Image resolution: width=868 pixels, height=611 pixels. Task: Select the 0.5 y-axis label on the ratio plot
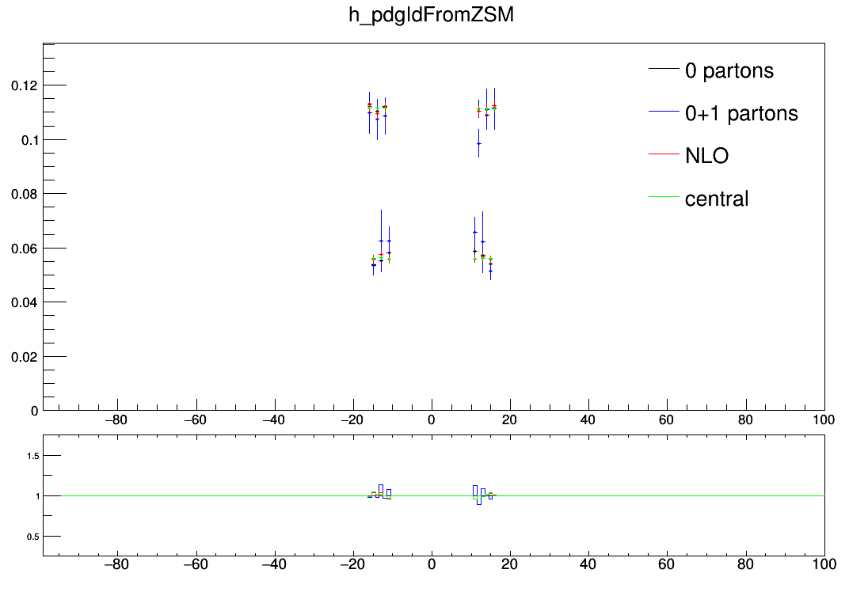tap(33, 537)
